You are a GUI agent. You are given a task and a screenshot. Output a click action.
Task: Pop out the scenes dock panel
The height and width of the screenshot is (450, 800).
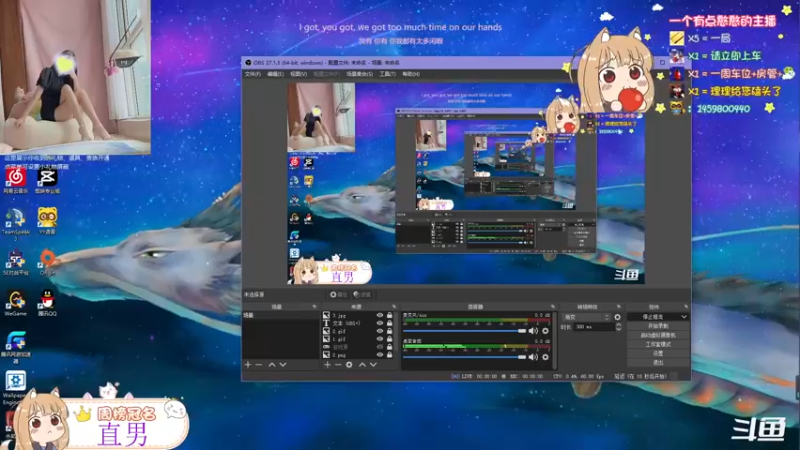[x=314, y=307]
